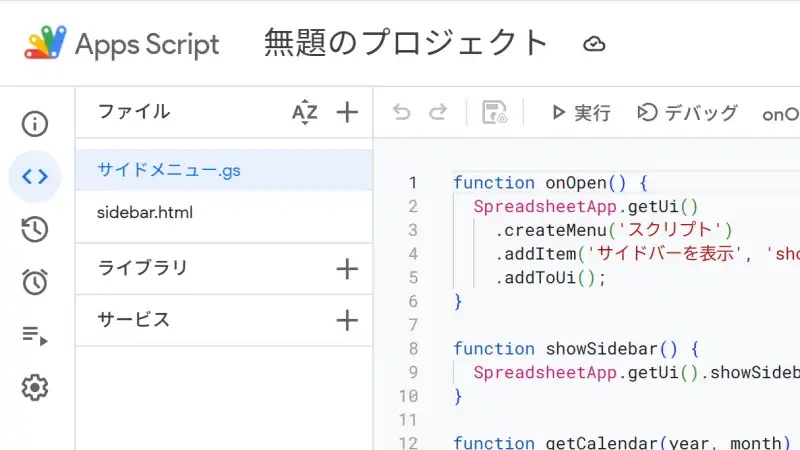Select file サイドメニュー.gs
The width and height of the screenshot is (800, 450).
coord(224,170)
